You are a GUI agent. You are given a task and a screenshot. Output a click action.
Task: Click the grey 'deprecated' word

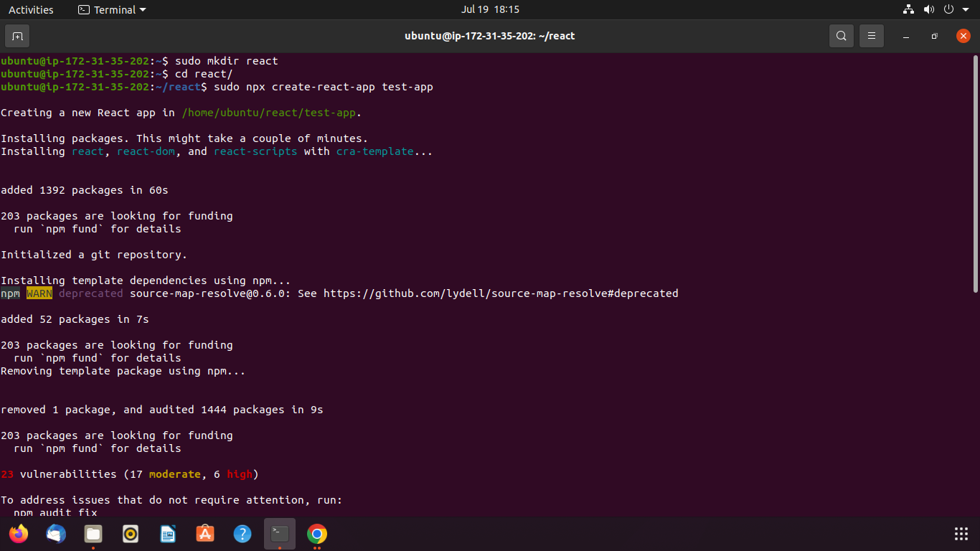click(91, 293)
